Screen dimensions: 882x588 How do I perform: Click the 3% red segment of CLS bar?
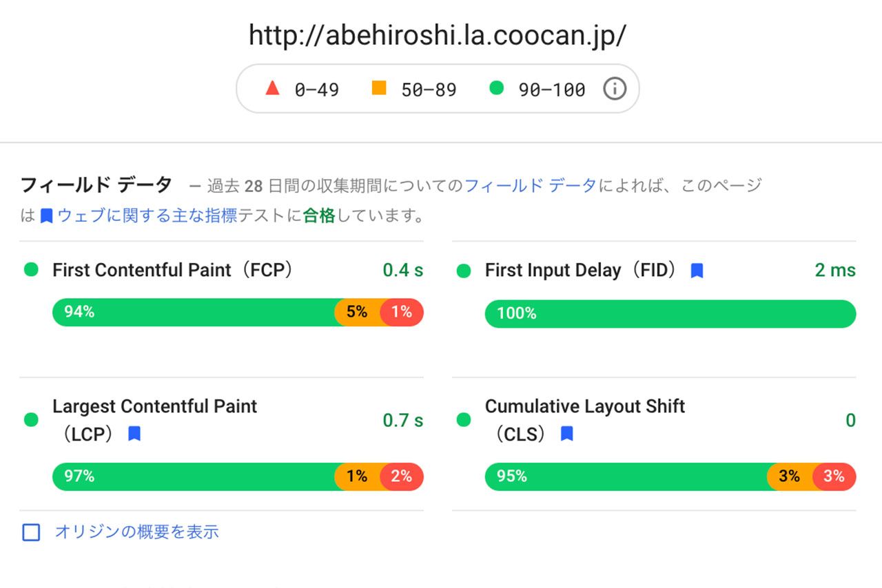pos(834,476)
